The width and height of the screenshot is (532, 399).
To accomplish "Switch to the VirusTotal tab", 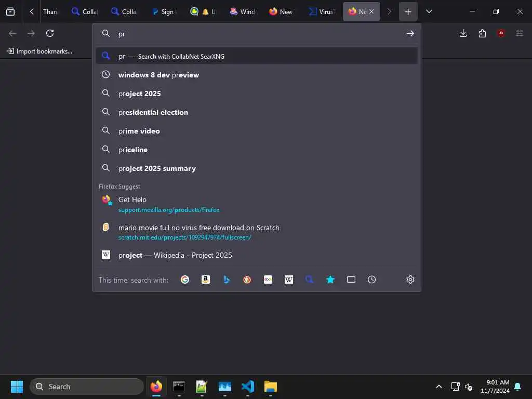I will coord(322,11).
